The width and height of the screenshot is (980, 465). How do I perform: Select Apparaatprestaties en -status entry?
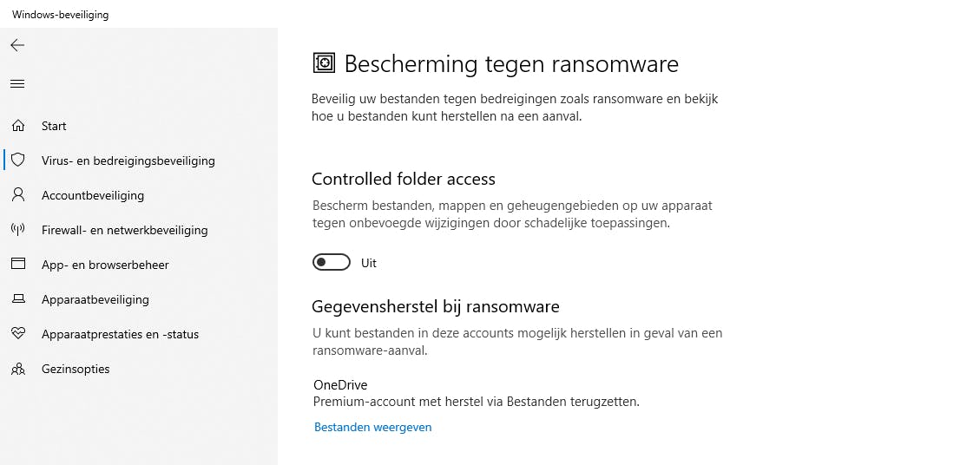pyautogui.click(x=120, y=334)
